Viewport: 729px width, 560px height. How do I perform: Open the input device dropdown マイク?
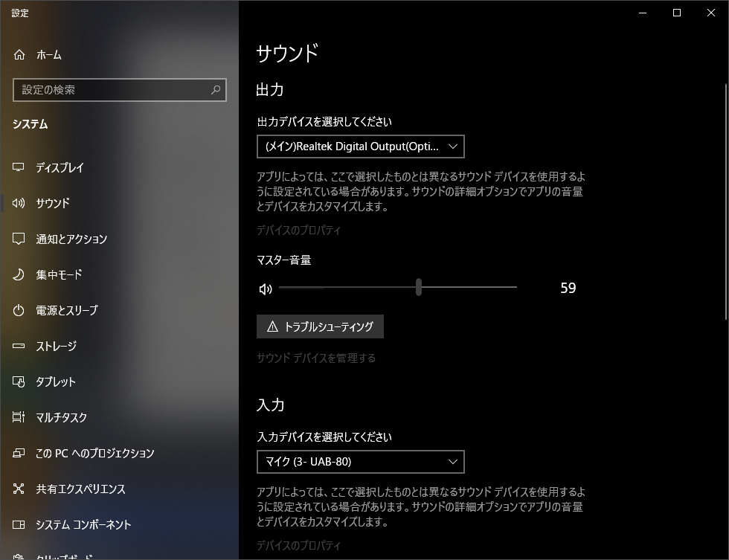pos(360,462)
